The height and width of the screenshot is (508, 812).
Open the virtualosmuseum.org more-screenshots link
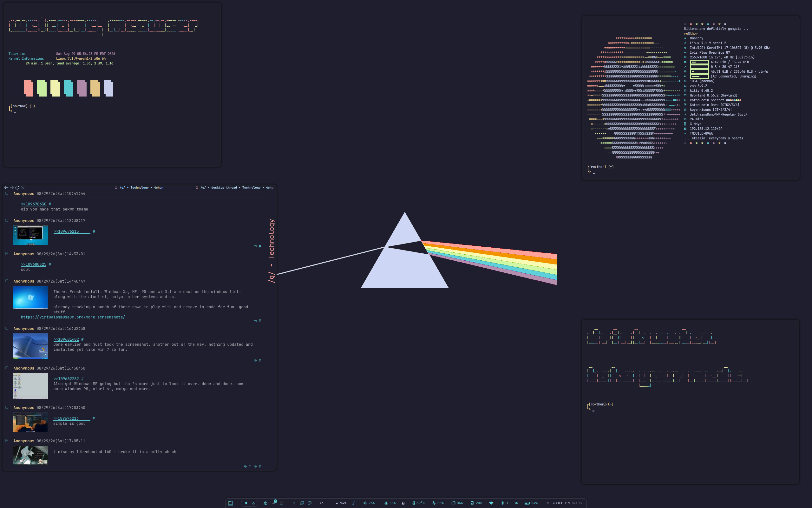click(73, 317)
